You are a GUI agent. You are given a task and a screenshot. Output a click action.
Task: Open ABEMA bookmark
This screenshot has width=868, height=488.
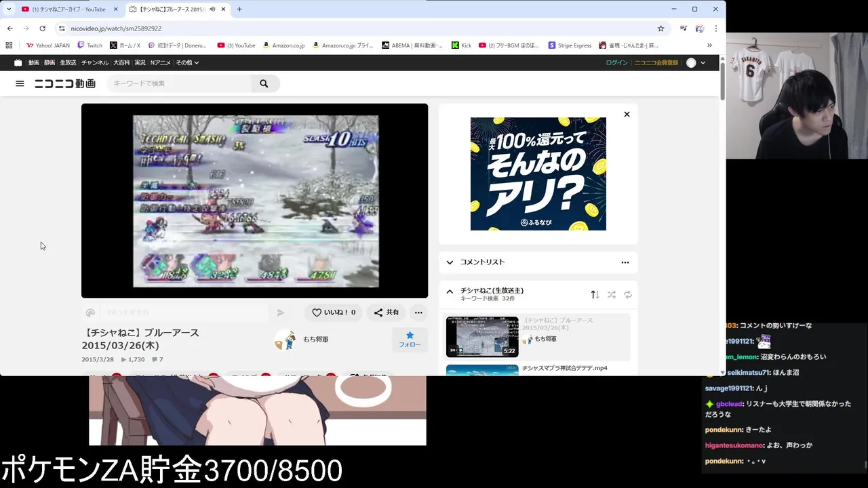412,45
